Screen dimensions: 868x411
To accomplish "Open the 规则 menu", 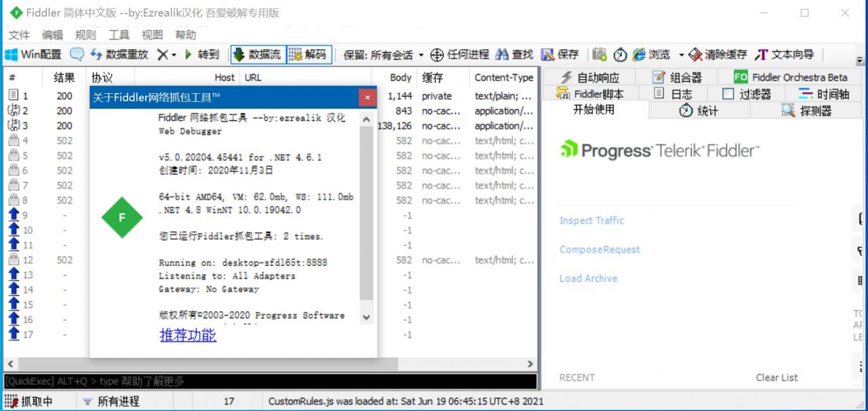I will tap(86, 35).
